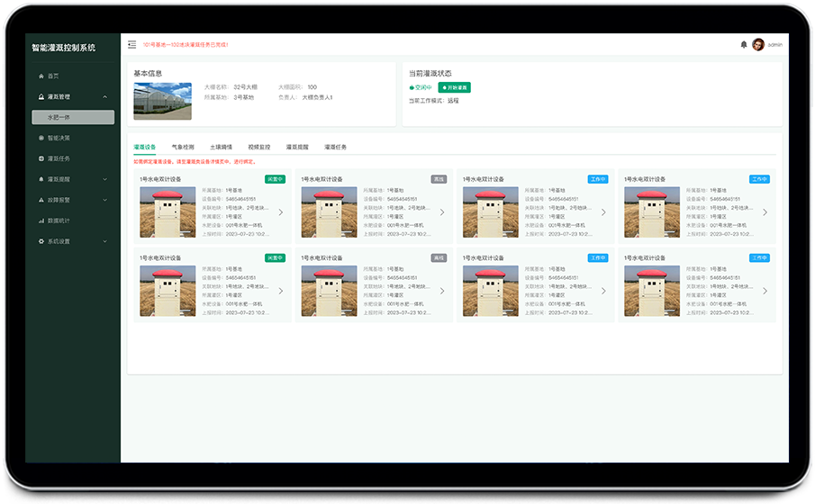Open arrow on first-row 闲置中 device card
Viewport: 815px width, 504px height.
coord(281,212)
